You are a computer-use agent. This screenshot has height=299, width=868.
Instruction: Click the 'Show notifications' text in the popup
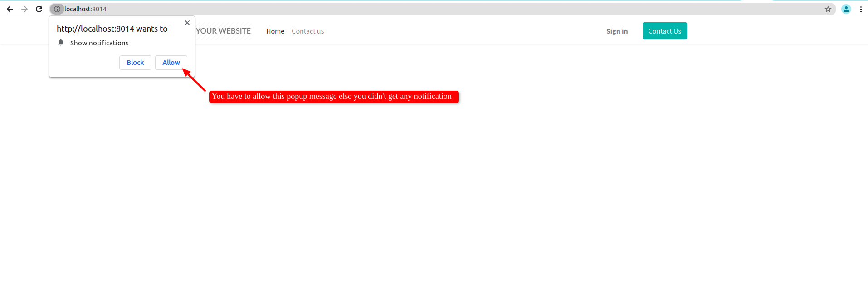(99, 43)
